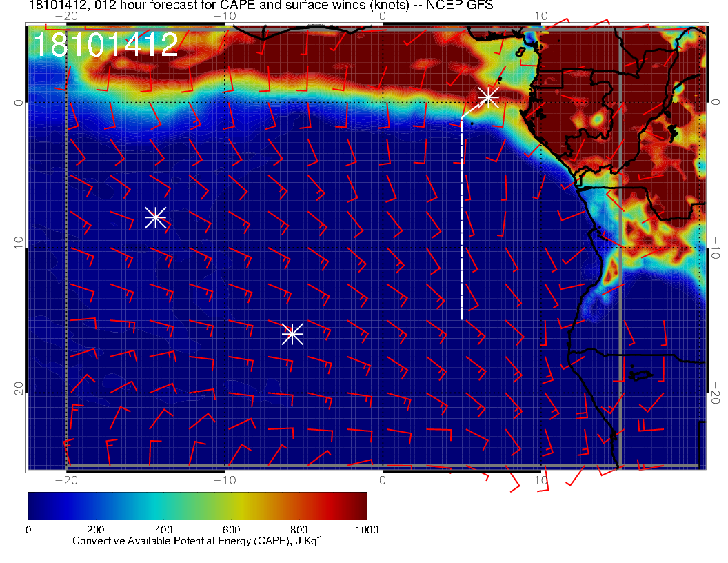The image size is (728, 563).
Task: Click the Convective Available Potential Energy label
Action: pos(196,542)
